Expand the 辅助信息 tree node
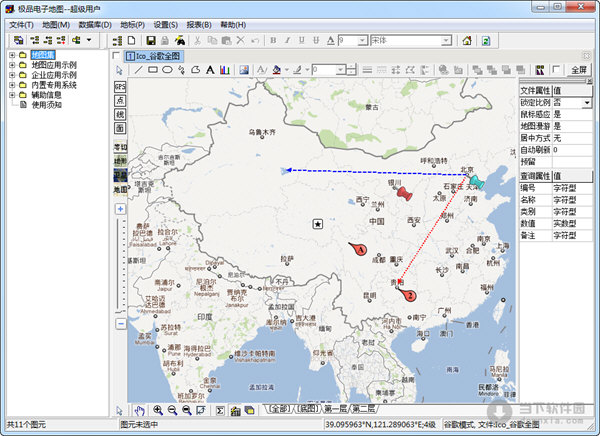The width and height of the screenshot is (600, 436). tap(12, 95)
